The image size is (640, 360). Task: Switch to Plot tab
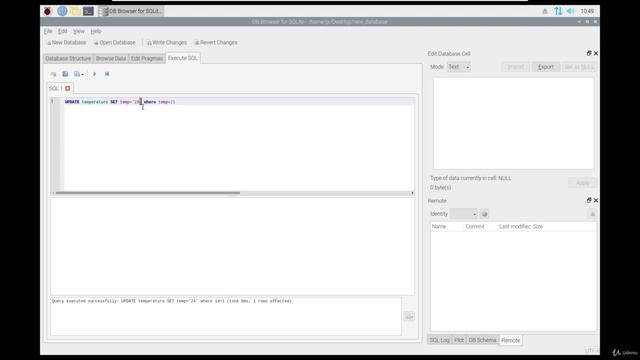[459, 340]
